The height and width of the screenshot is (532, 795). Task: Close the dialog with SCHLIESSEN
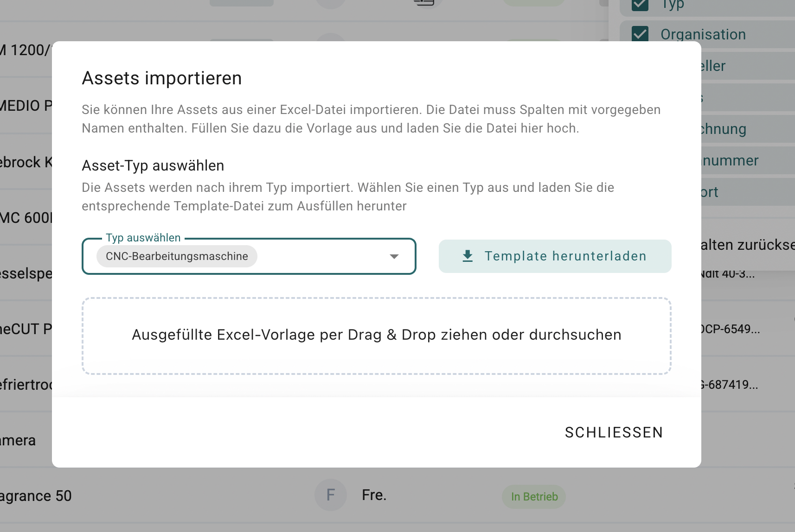tap(614, 432)
